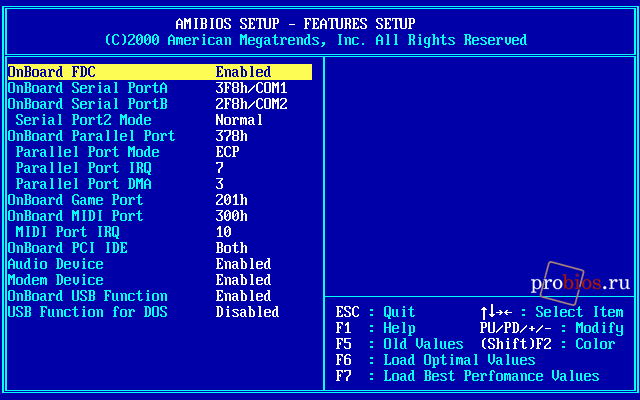Click the MIDI Port IRQ value 10
Image resolution: width=640 pixels, height=400 pixels.
(224, 232)
